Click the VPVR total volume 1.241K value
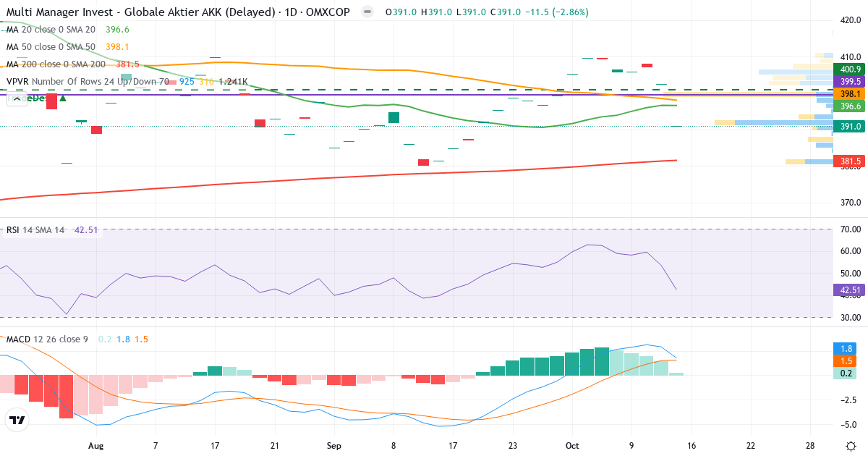The height and width of the screenshot is (456, 868). [x=233, y=82]
